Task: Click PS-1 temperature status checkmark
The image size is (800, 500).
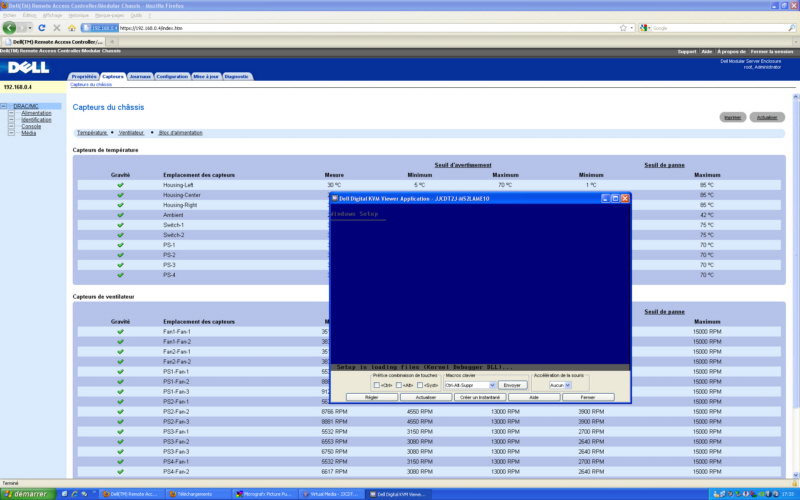Action: coord(120,245)
